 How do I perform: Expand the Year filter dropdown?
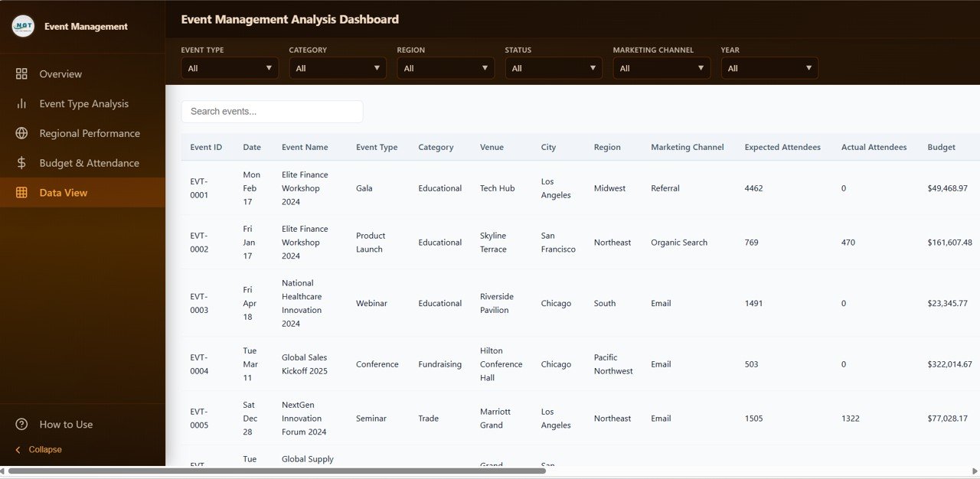pos(769,67)
